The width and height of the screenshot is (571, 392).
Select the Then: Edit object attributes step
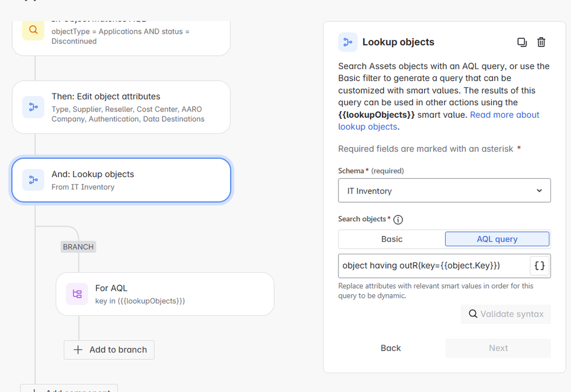(x=121, y=107)
